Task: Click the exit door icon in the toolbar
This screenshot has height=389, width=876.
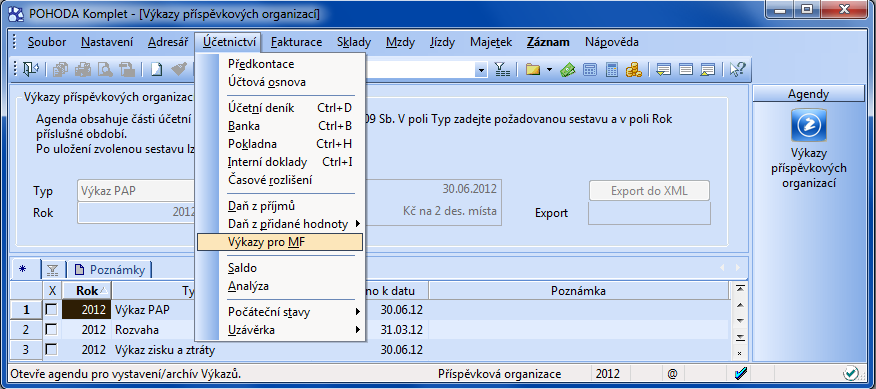Action: click(x=30, y=69)
